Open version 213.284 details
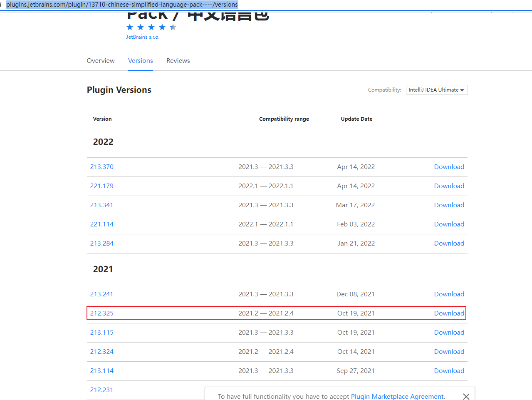This screenshot has height=400, width=532. (x=102, y=243)
